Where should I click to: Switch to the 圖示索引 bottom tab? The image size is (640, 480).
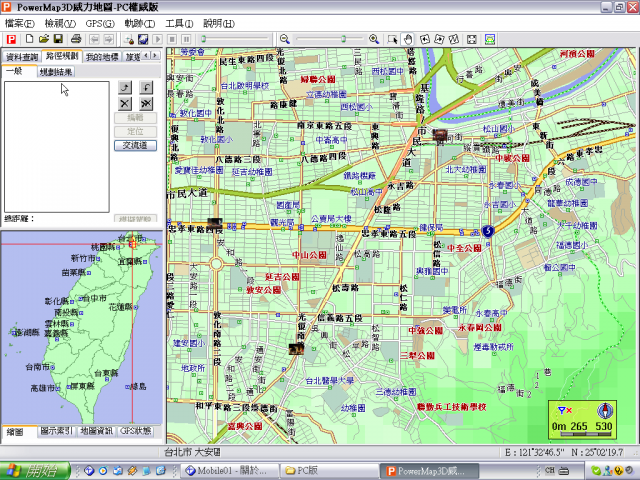[56, 431]
